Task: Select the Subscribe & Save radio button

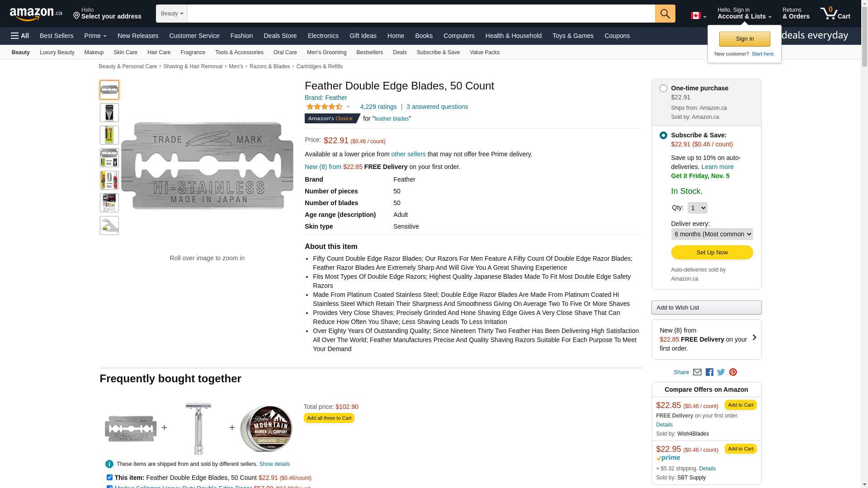Action: coord(663,136)
